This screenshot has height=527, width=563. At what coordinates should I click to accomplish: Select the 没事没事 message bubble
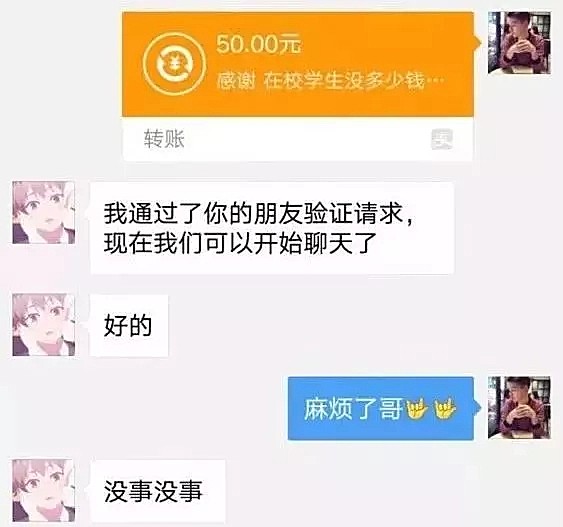[x=158, y=491]
